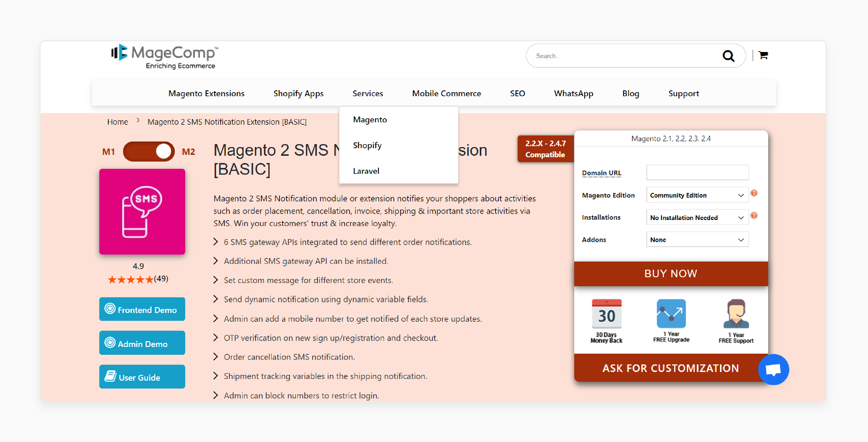868x442 pixels.
Task: Click 'Admin can add a mobile number' bullet
Action: pos(353,318)
